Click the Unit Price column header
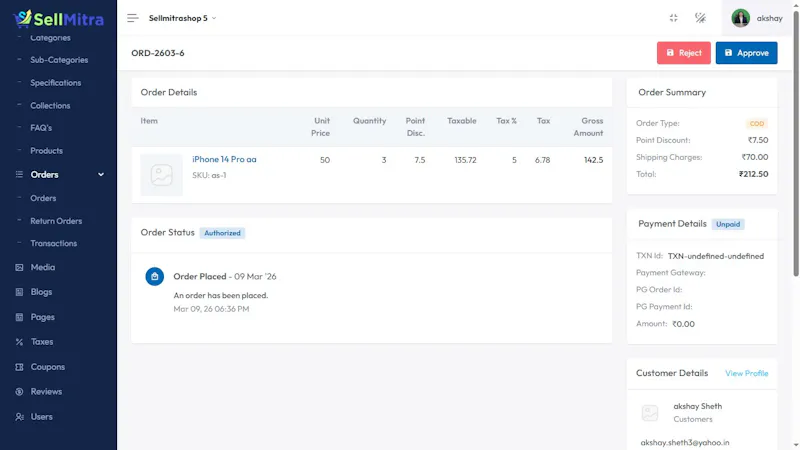 pos(321,127)
